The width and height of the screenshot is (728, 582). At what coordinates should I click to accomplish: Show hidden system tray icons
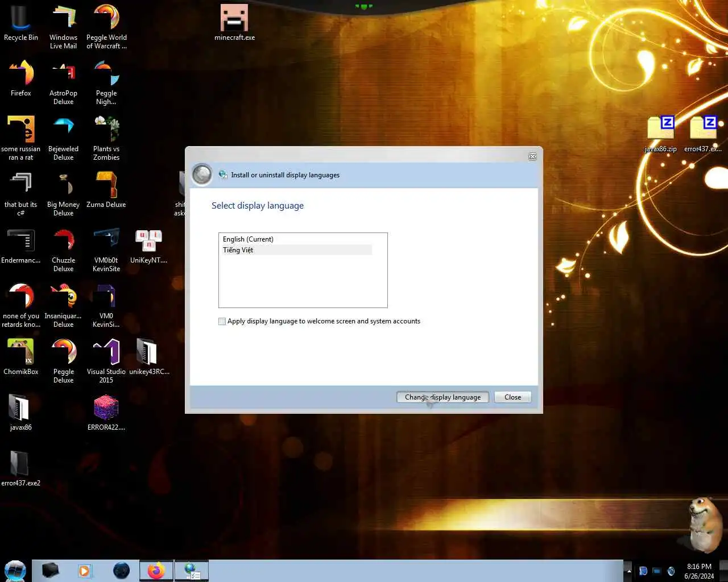629,571
